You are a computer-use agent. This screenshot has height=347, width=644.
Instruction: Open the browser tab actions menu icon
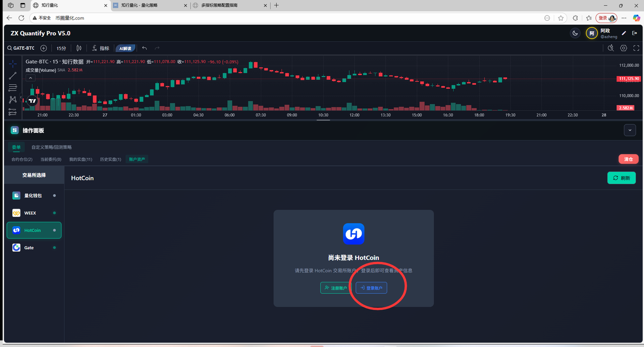(x=22, y=5)
